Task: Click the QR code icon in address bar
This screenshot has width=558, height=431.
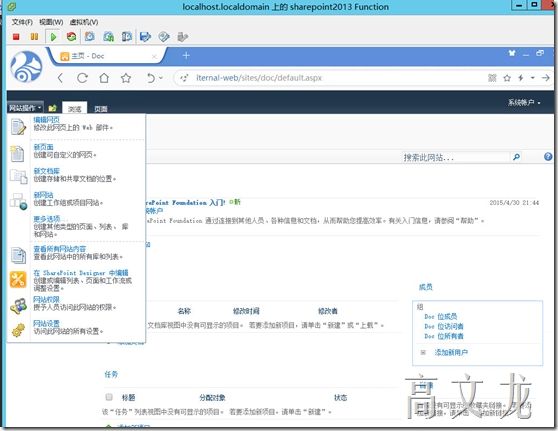Action: coord(492,78)
